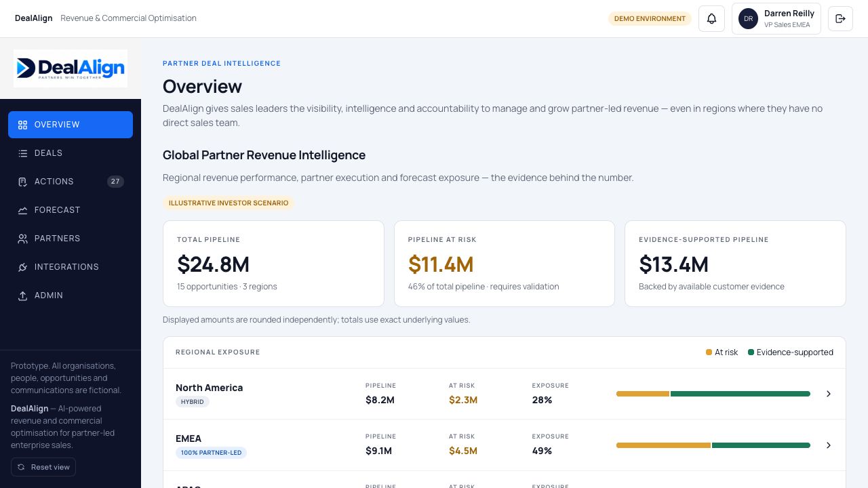Click the Actions count badge 27
This screenshot has height=488, width=868.
pos(115,182)
